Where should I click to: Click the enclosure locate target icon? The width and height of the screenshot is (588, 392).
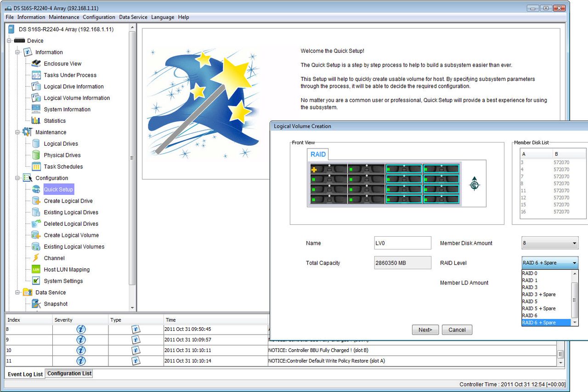[x=475, y=184]
